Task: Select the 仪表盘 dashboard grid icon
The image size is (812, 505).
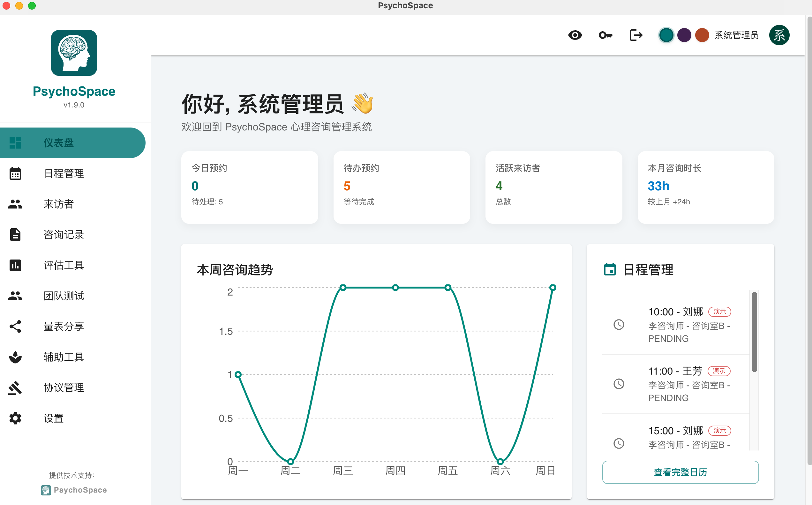Action: point(15,143)
